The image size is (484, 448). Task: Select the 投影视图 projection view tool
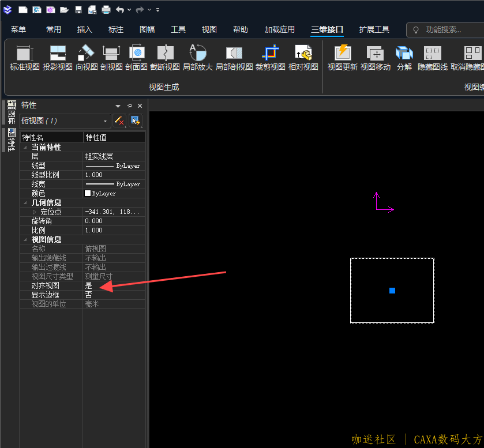coord(57,57)
